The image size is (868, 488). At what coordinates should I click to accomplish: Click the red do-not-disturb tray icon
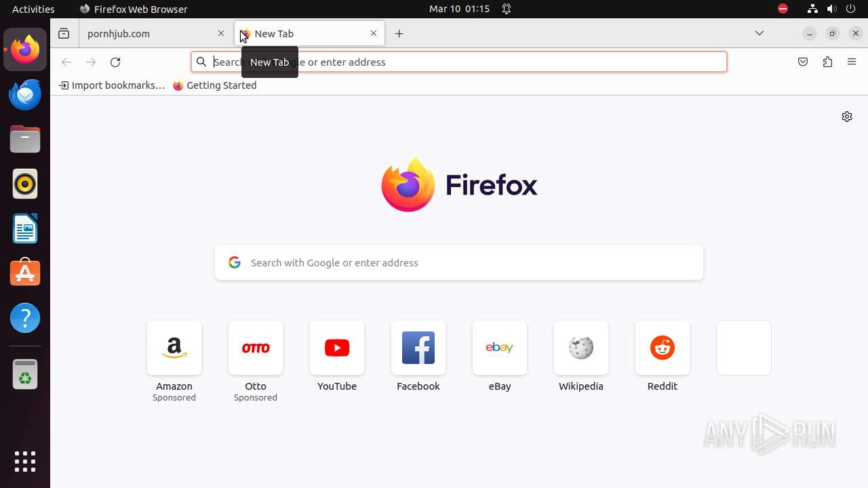783,9
